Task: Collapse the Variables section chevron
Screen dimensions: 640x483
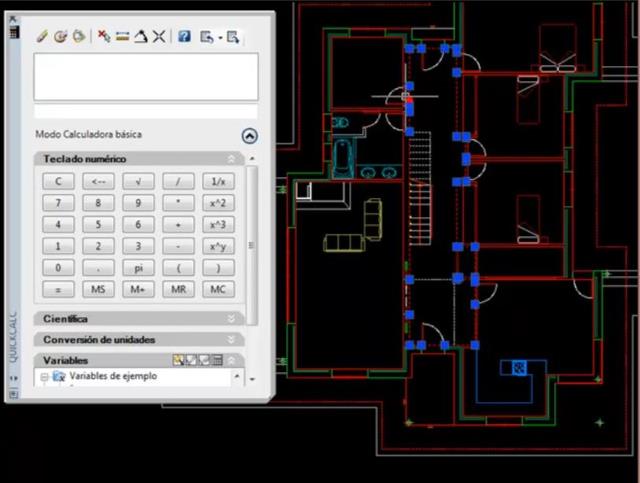Action: (x=231, y=360)
